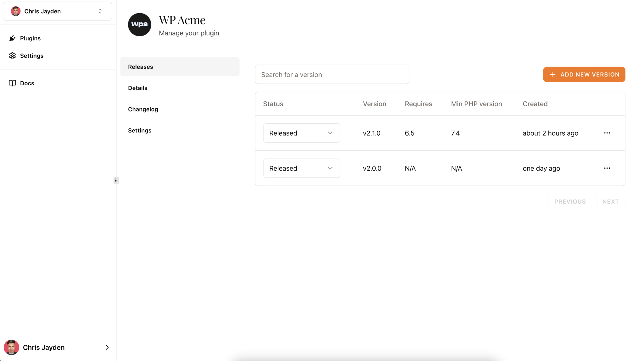Open the status dropdown for version v2.0.0
Screen dimensions: 644x361
(x=301, y=168)
